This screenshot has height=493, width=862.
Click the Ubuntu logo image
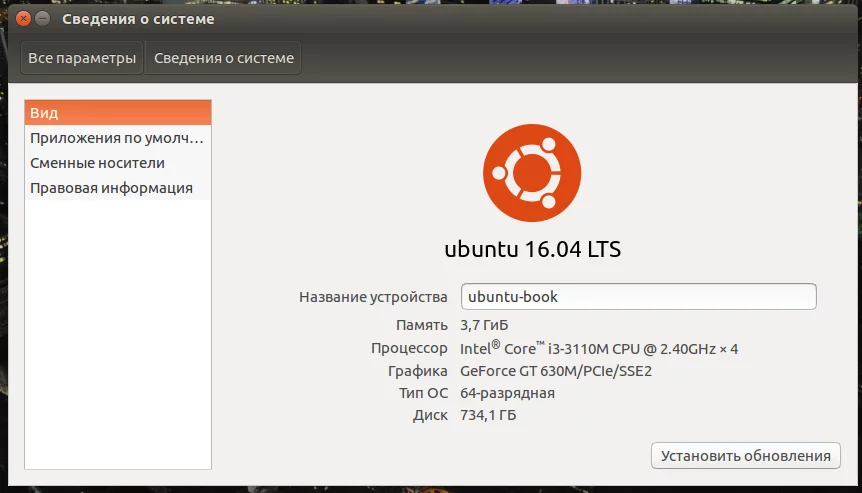(x=532, y=173)
